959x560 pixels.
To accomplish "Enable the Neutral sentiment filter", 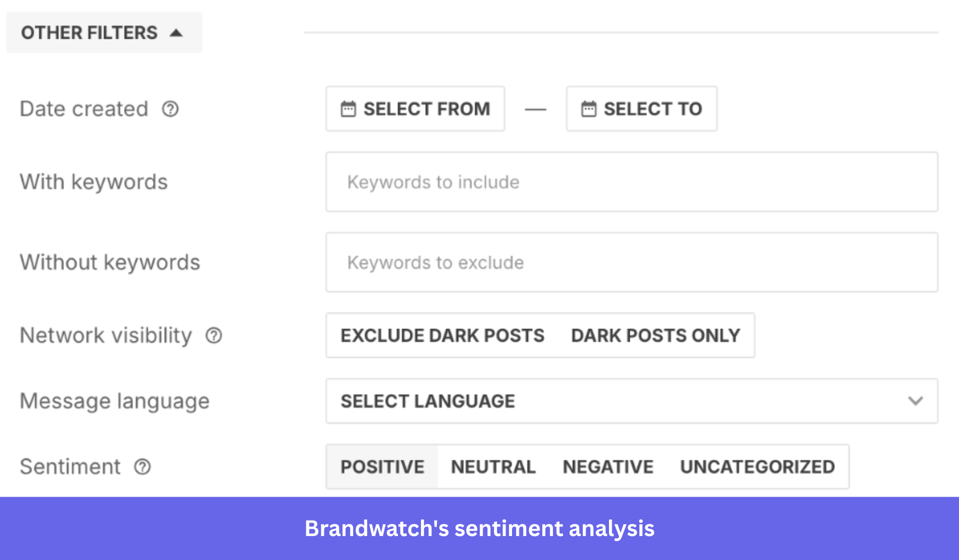I will pos(493,467).
